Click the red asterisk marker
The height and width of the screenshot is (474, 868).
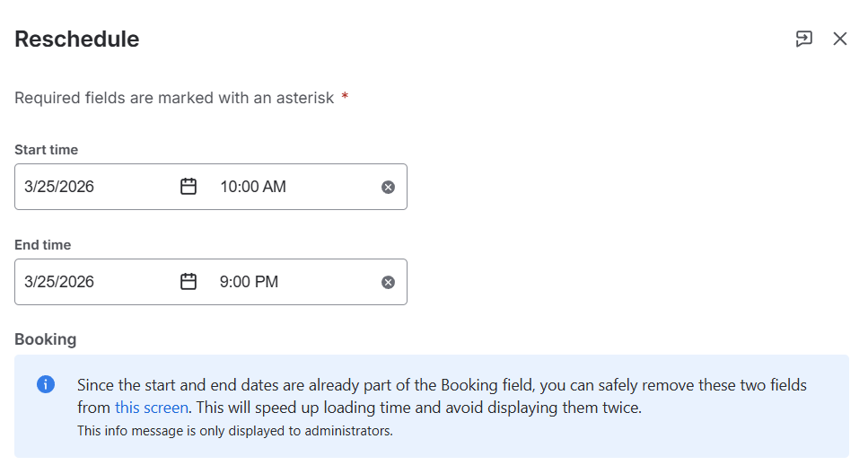point(345,96)
